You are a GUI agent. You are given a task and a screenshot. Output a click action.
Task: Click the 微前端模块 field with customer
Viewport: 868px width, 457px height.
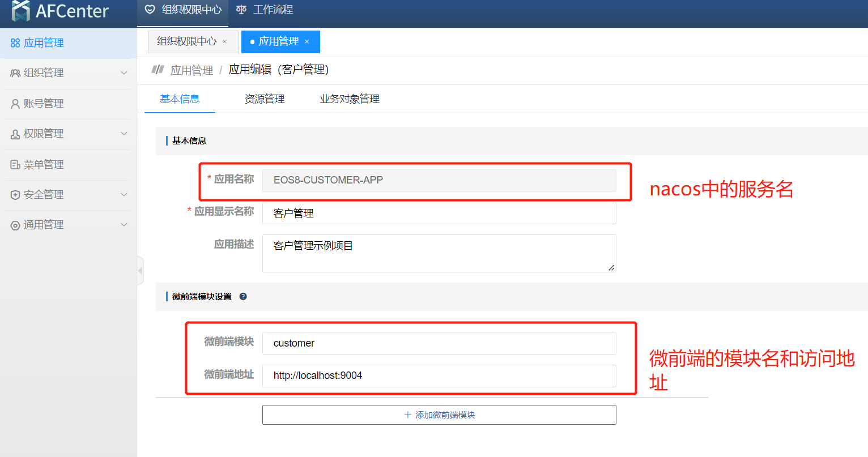tap(439, 343)
